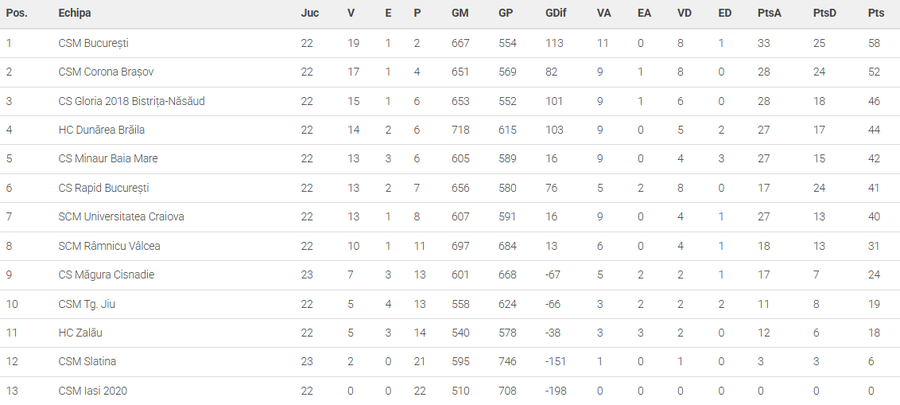The width and height of the screenshot is (900, 405).
Task: Click the Pos. column header
Action: pyautogui.click(x=16, y=14)
